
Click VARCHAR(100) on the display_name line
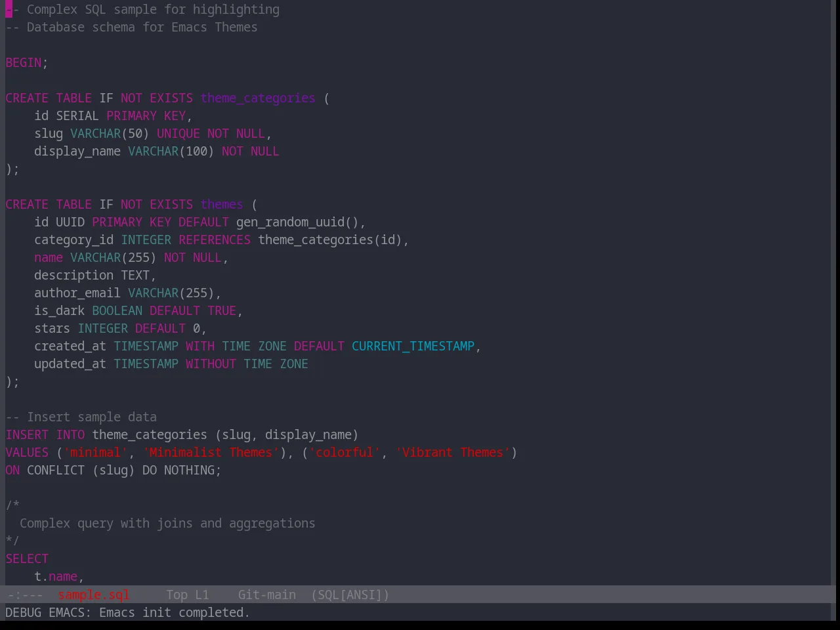[171, 151]
